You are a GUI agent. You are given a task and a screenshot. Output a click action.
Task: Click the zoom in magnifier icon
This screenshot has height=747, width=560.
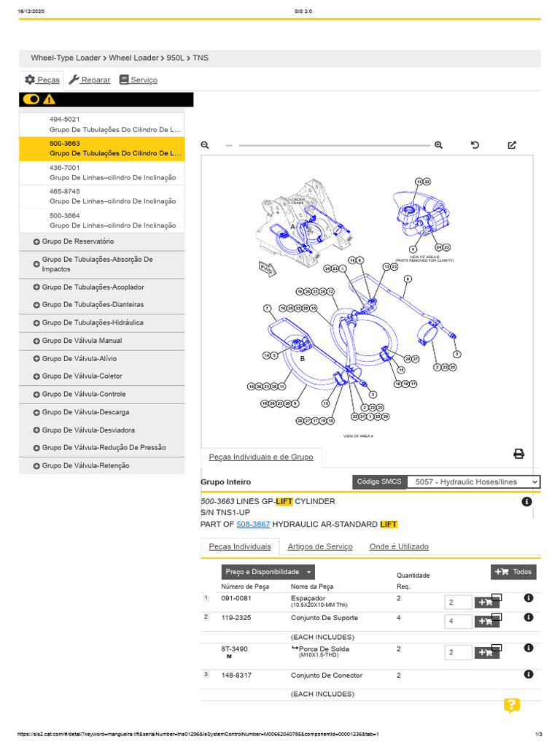(438, 145)
